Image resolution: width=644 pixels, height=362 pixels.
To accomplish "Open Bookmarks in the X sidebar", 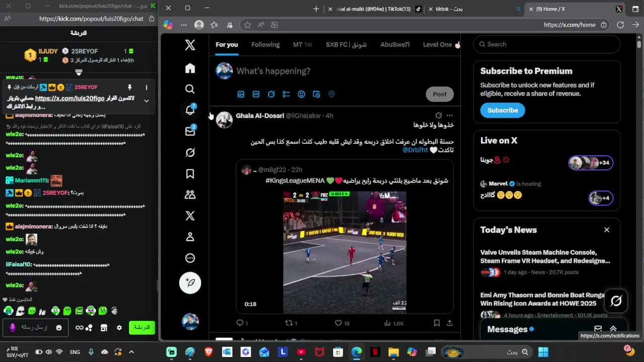I will (190, 173).
